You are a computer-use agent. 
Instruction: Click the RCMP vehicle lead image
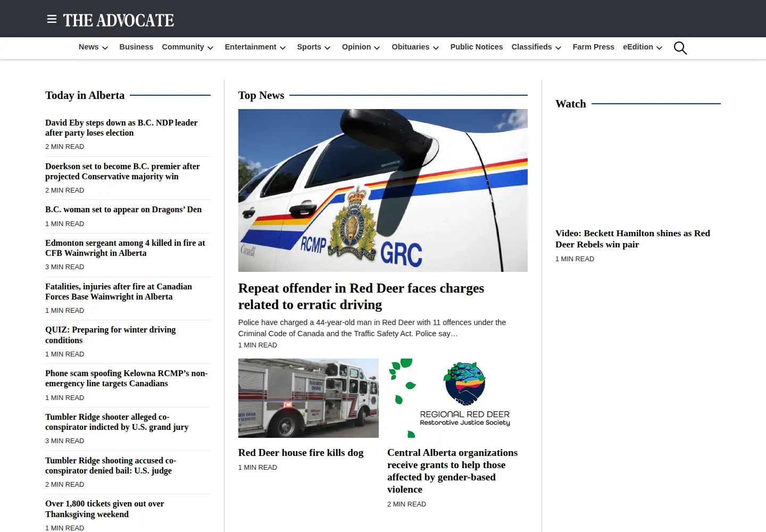coord(383,190)
